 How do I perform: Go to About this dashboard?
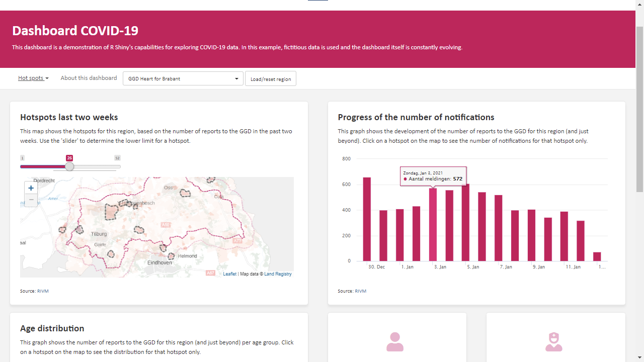click(x=89, y=78)
